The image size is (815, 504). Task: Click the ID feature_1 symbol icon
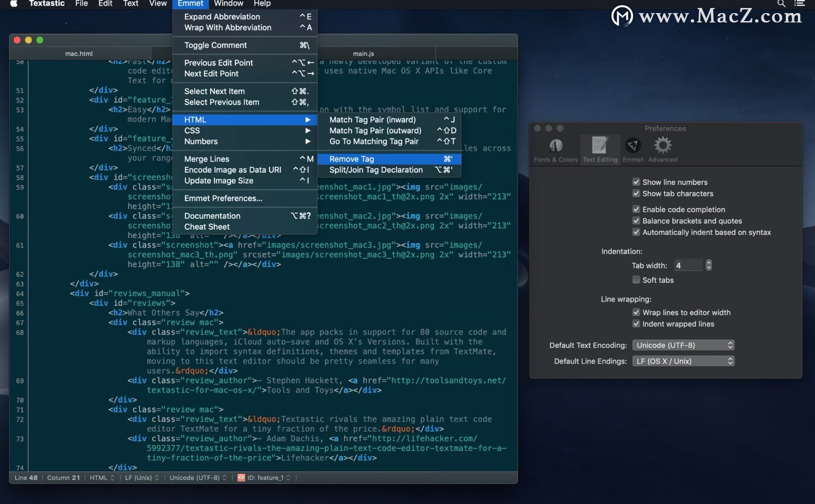pos(241,478)
